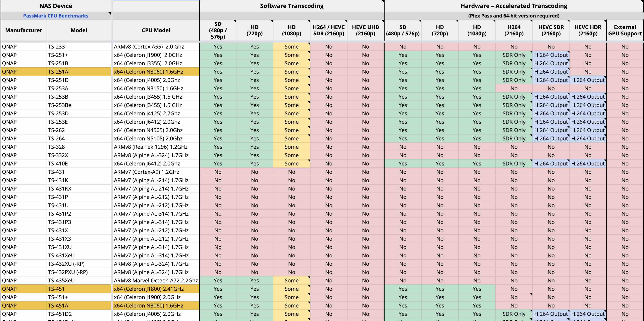The height and width of the screenshot is (321, 644).
Task: Select the HEVC UHD (2160p) header cell
Action: (x=365, y=30)
